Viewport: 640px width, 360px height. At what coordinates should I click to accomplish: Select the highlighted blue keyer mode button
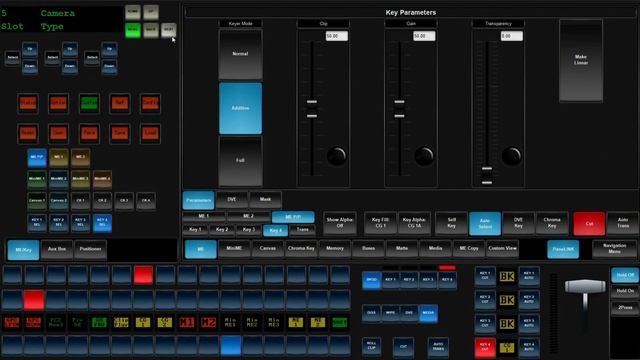click(x=240, y=108)
